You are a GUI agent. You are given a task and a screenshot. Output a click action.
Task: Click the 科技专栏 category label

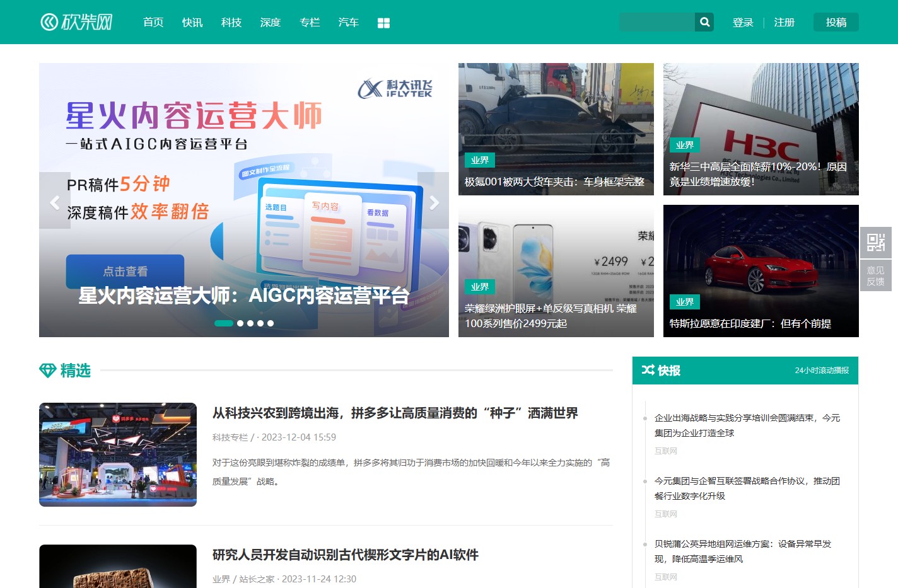pyautogui.click(x=230, y=437)
